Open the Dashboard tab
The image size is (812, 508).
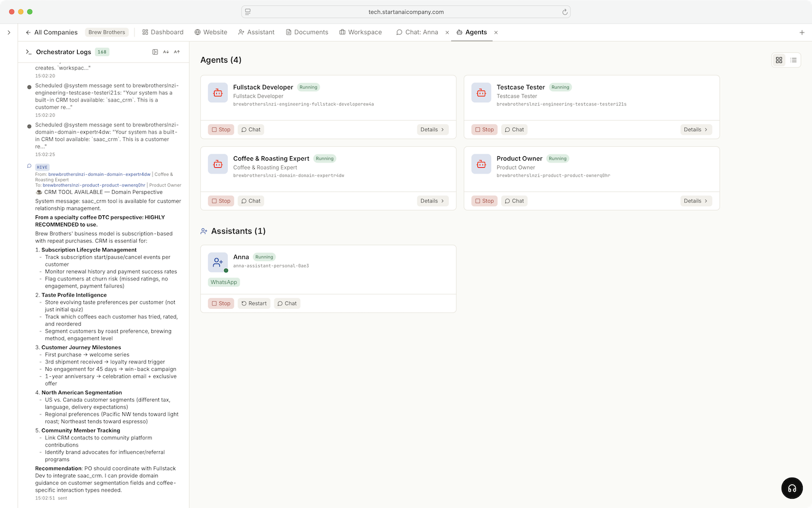163,33
